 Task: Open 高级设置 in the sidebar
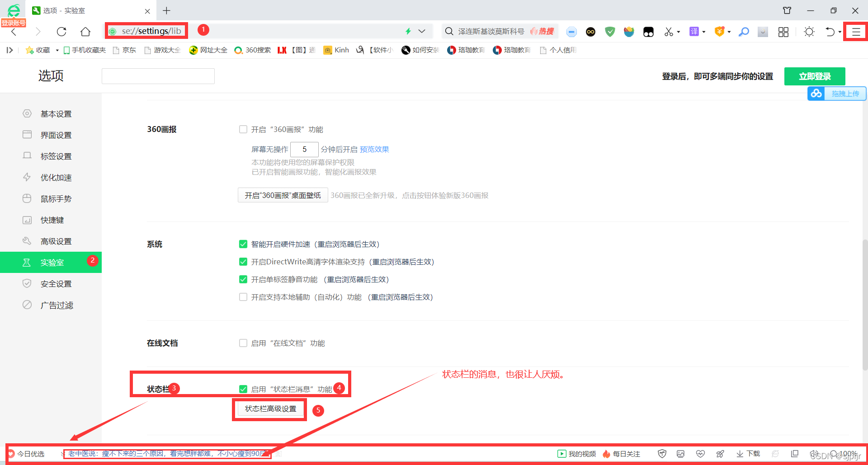pyautogui.click(x=51, y=241)
